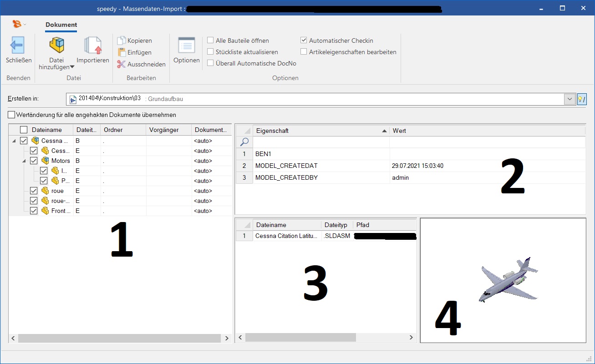Click the Ausschneiden scissors icon
This screenshot has height=364, width=595.
point(121,64)
